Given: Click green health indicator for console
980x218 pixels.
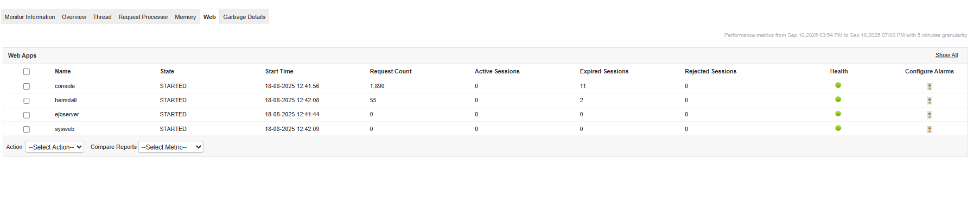Looking at the screenshot, I should [x=838, y=85].
